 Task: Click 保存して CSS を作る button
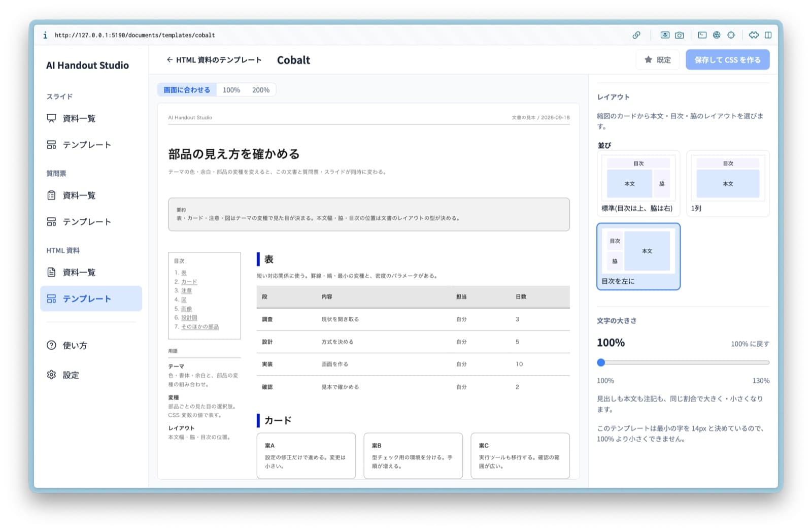pyautogui.click(x=727, y=60)
